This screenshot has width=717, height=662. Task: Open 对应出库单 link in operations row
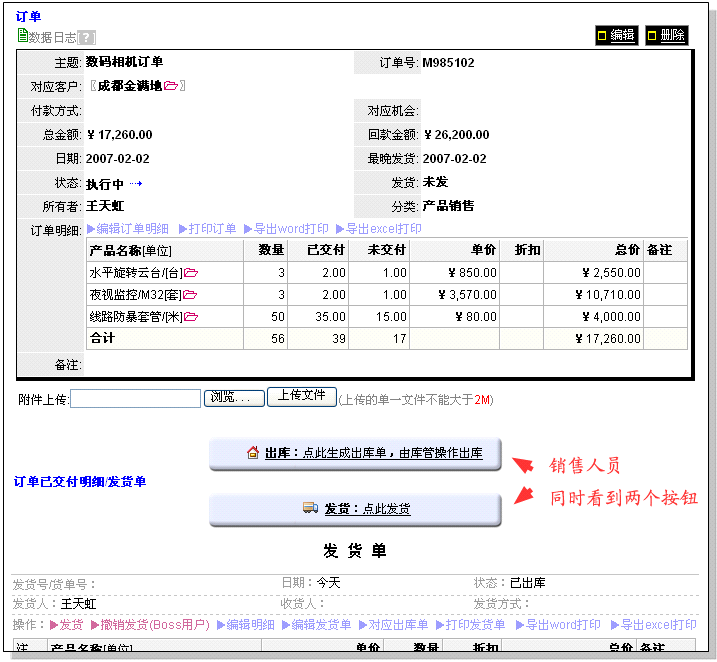click(395, 625)
